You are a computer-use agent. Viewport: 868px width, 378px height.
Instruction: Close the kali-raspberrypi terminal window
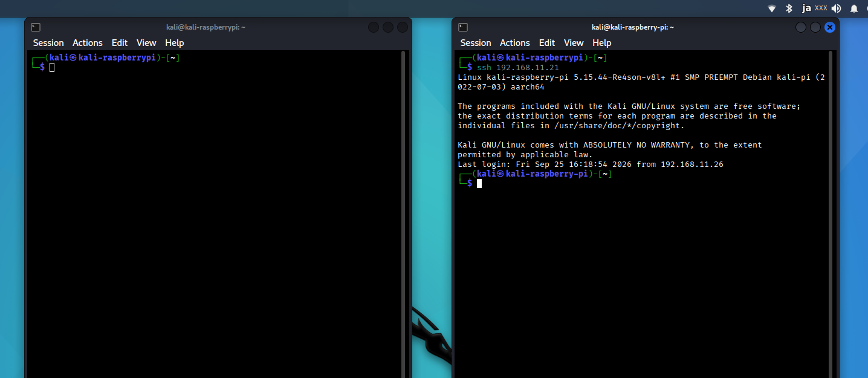tap(403, 27)
